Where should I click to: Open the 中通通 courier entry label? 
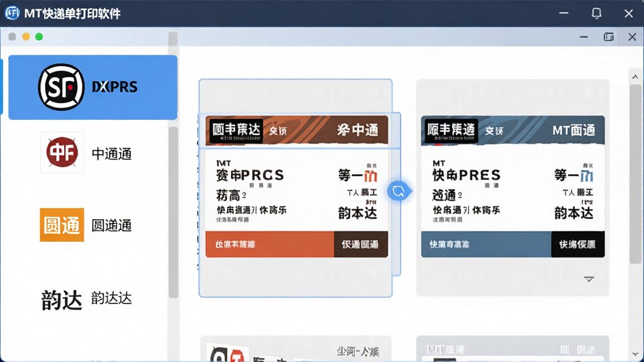tap(112, 154)
